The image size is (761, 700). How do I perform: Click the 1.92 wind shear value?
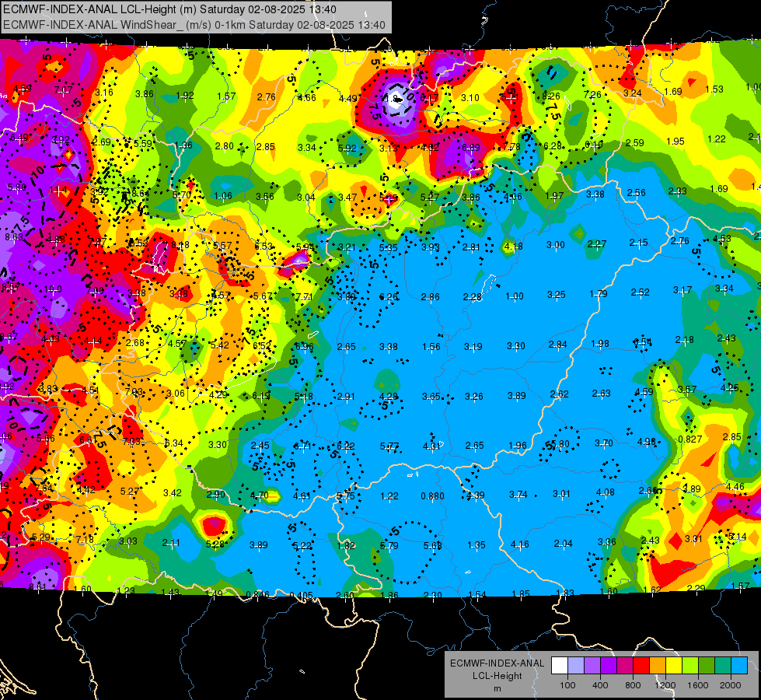coord(185,95)
